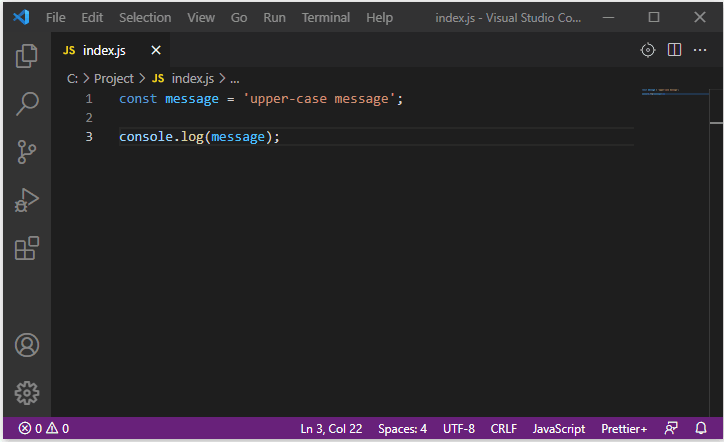Open the Accounts menu

tap(27, 345)
